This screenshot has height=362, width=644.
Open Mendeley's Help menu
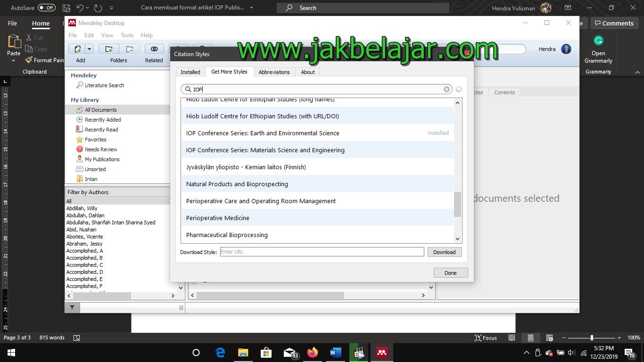tap(147, 35)
